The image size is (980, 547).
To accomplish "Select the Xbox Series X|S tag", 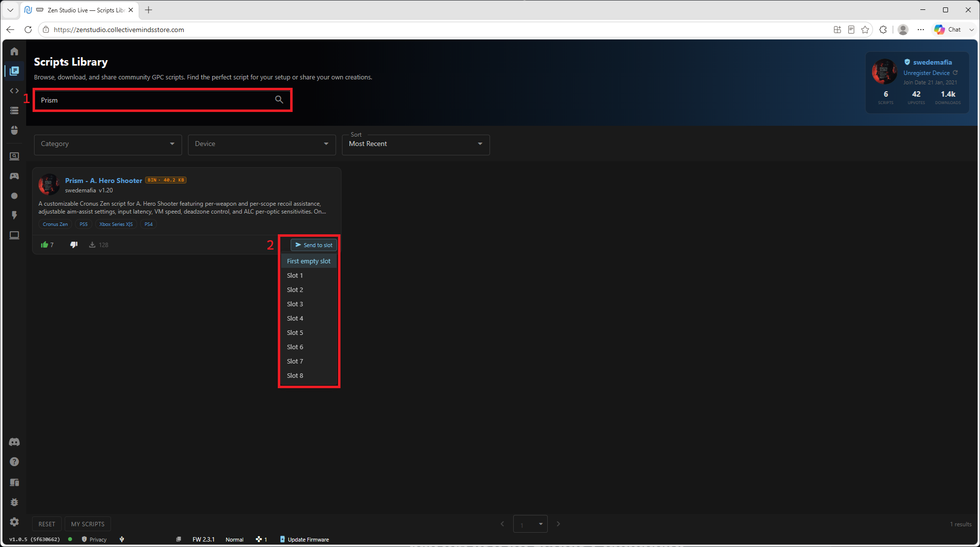I will [116, 224].
